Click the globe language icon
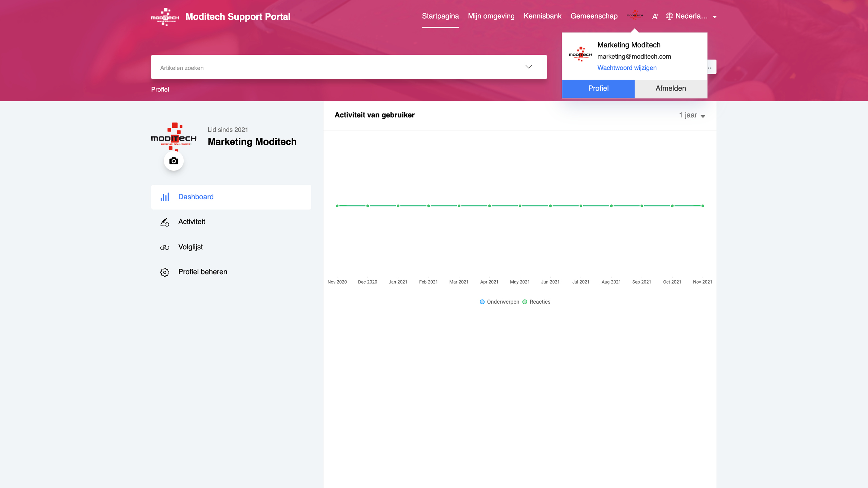The image size is (868, 488). click(669, 16)
